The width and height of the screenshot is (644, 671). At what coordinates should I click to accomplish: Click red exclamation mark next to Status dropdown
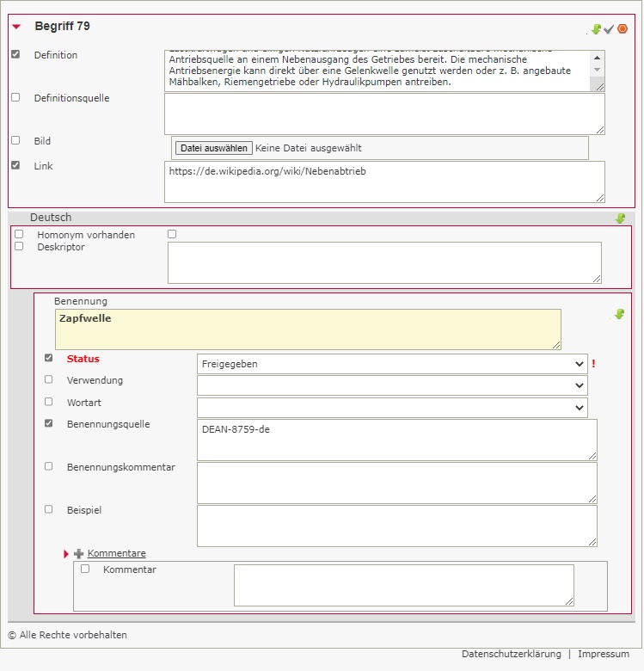coord(593,364)
